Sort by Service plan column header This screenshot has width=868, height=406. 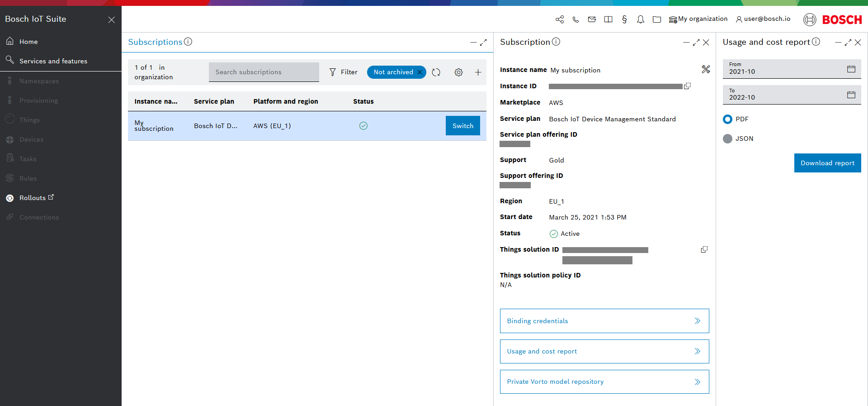[214, 101]
